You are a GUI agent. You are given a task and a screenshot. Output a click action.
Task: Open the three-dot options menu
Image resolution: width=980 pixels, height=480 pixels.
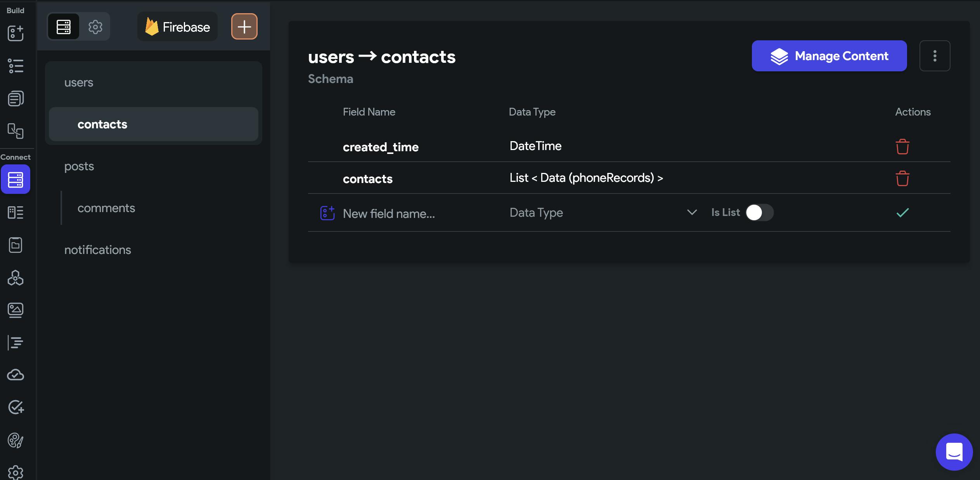935,56
